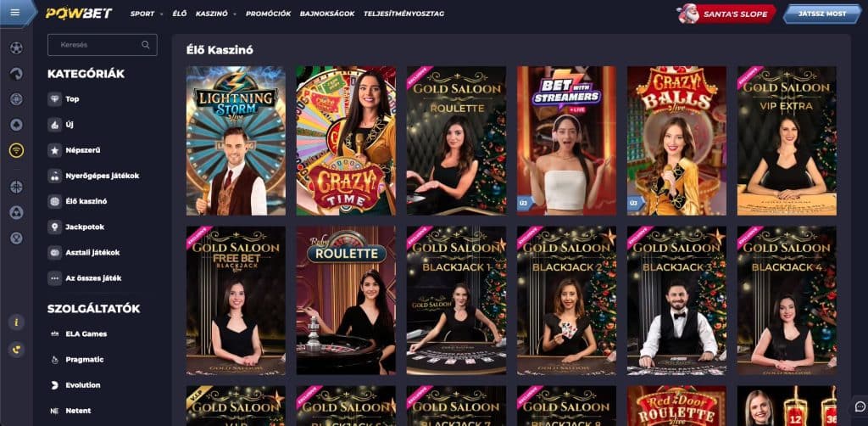Click the phone support sidebar icon
Image resolution: width=868 pixels, height=426 pixels.
16,349
